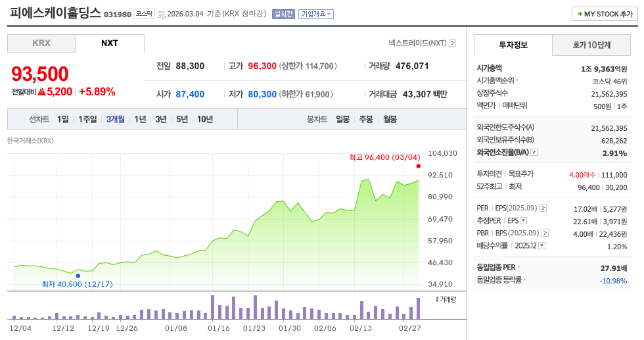The width and height of the screenshot is (644, 340).
Task: Click help icon next to PER EPS(2025.09)
Action: coord(543,208)
